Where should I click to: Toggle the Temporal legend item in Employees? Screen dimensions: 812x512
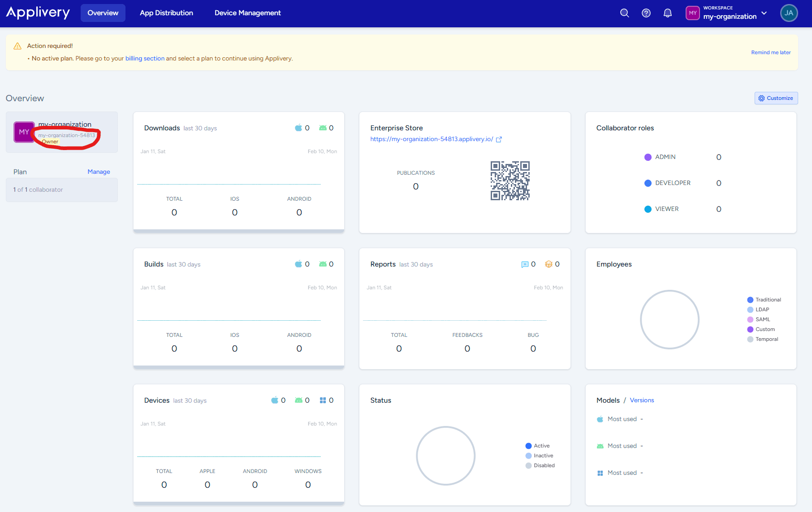click(x=763, y=340)
